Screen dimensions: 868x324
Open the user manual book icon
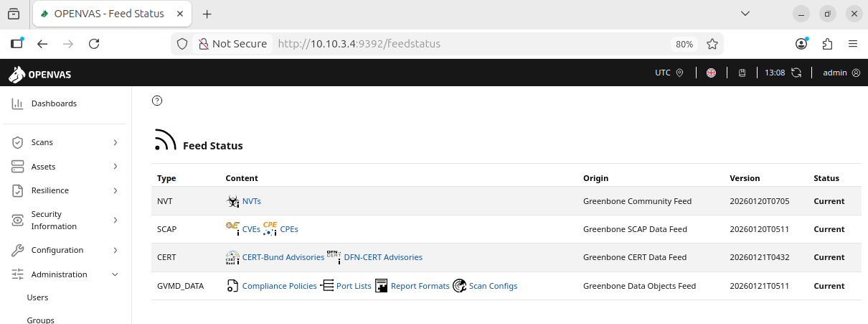[x=742, y=73]
